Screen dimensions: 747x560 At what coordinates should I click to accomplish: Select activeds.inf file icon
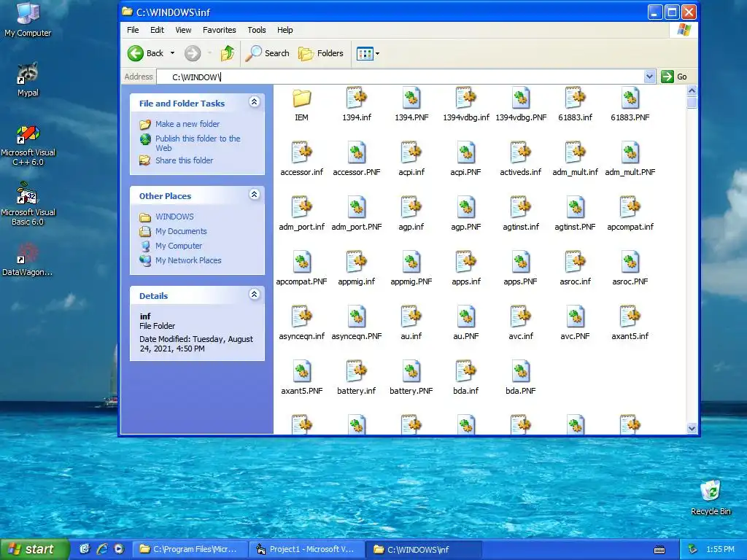pyautogui.click(x=521, y=153)
